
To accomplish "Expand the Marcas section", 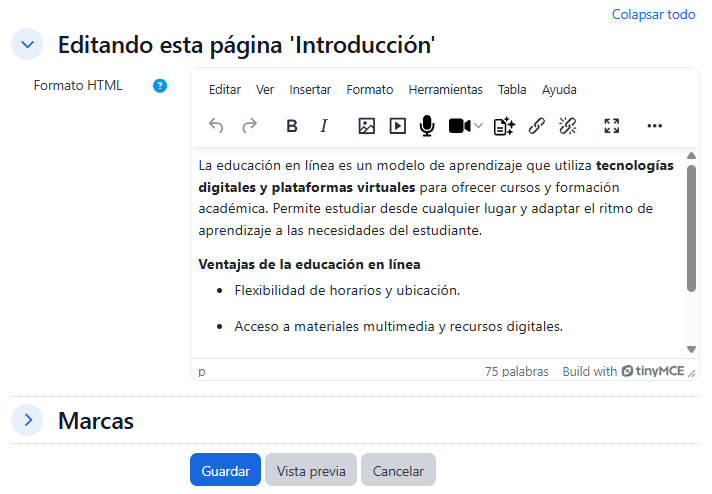I will coord(27,420).
